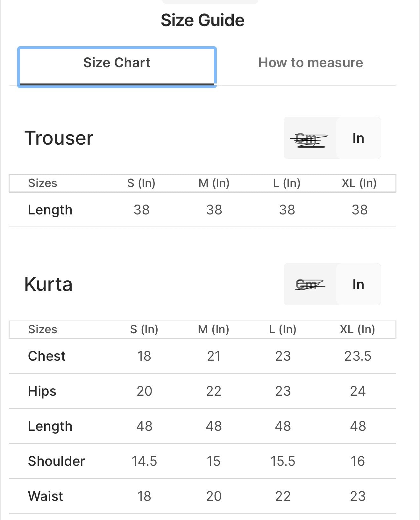420x520 pixels.
Task: Select the Kurta Hips row label
Action: click(42, 391)
